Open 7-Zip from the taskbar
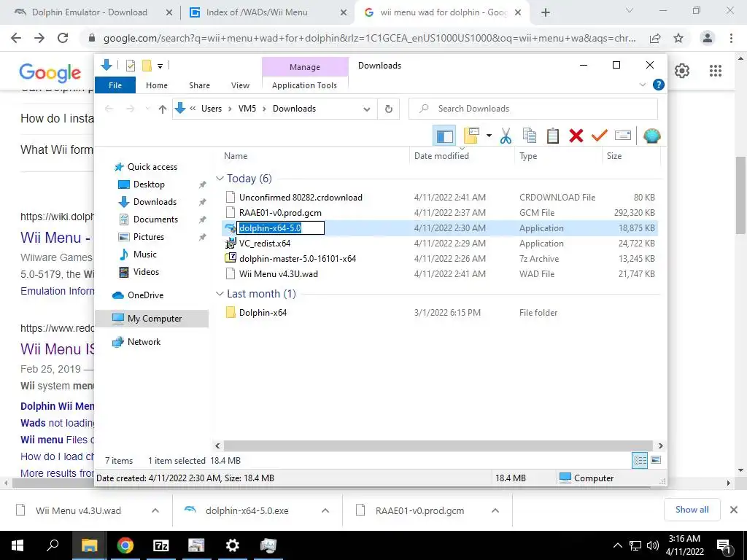The width and height of the screenshot is (747, 560). (161, 545)
